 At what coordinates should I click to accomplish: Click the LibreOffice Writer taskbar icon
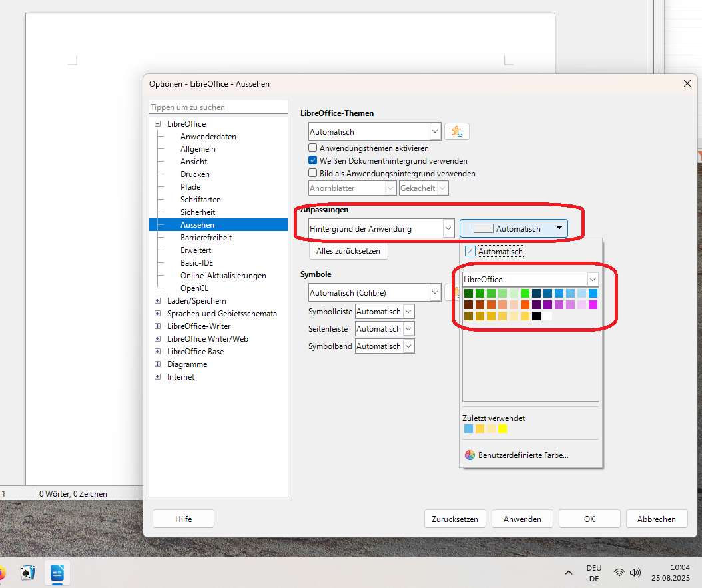[x=57, y=572]
